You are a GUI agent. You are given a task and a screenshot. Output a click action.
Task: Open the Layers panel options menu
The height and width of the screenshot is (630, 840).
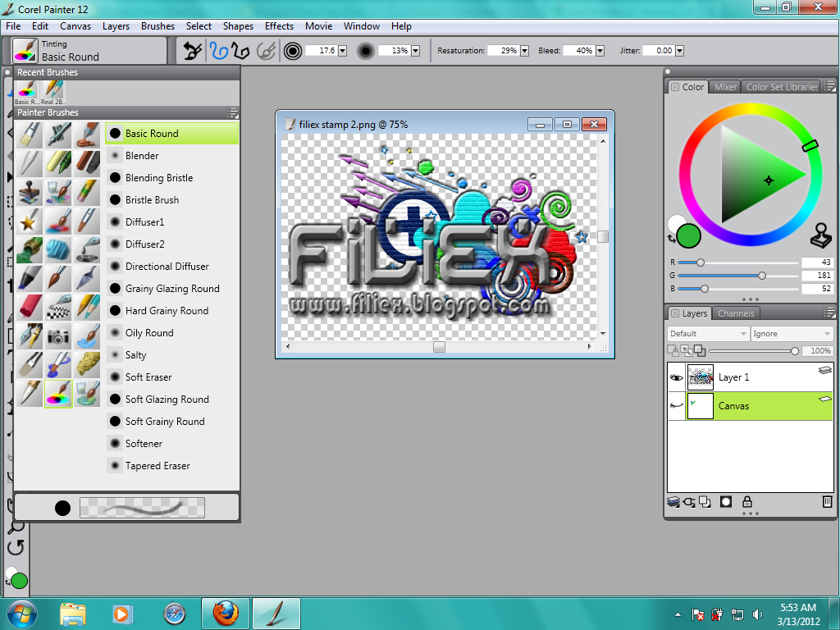pyautogui.click(x=829, y=313)
